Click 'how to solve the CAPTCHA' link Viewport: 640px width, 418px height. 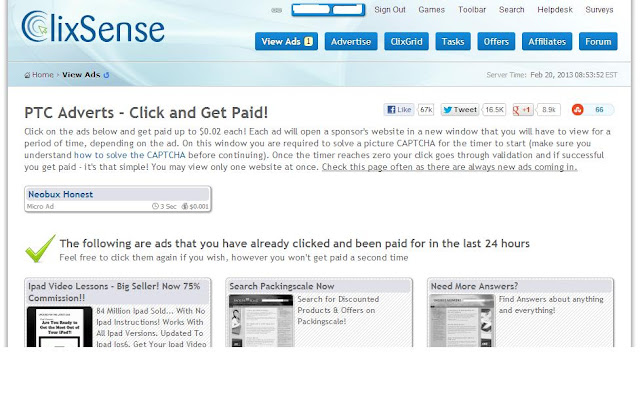[x=129, y=155]
